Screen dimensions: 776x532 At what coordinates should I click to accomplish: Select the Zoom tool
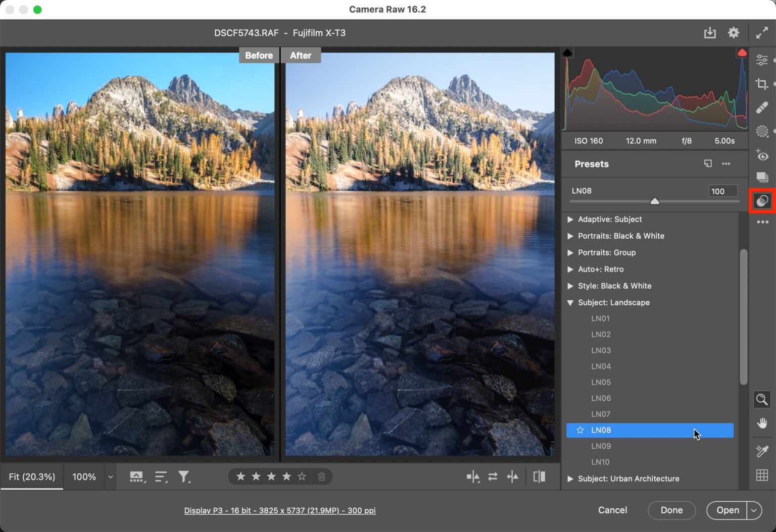(x=762, y=399)
